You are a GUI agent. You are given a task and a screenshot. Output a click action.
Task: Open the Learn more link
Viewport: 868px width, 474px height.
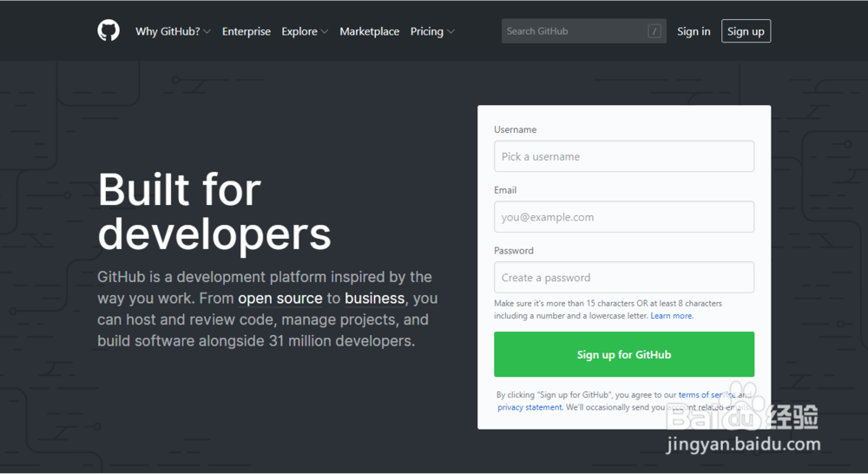click(x=672, y=316)
